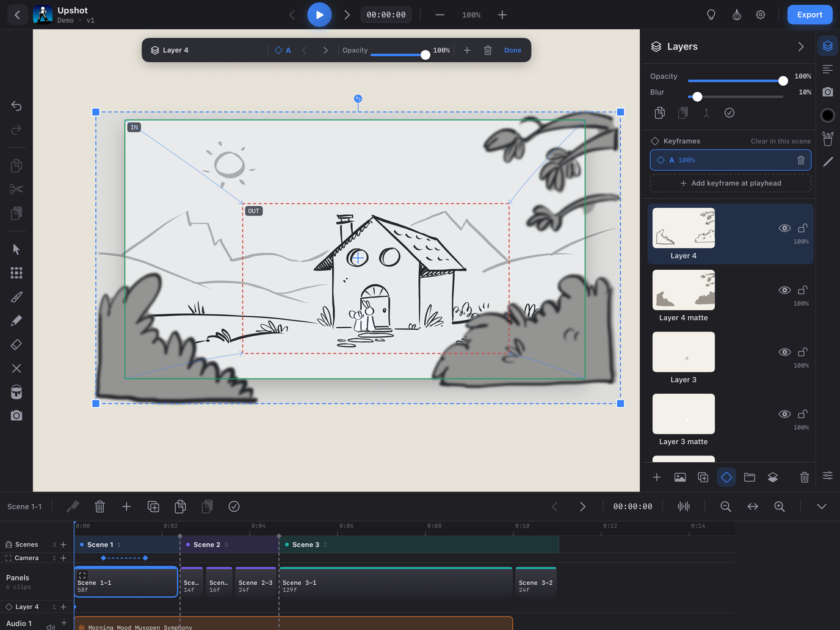The image size is (840, 630).
Task: Toggle visibility of Layer 3
Action: tap(785, 352)
